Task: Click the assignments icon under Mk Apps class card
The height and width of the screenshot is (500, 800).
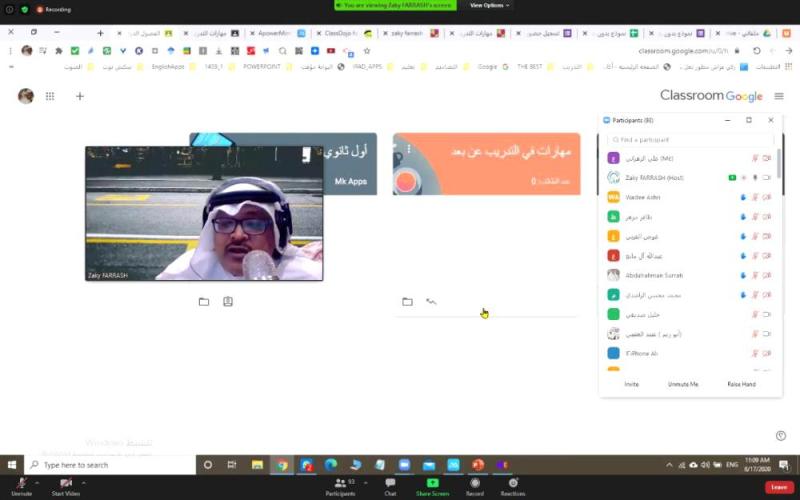Action: tap(228, 302)
